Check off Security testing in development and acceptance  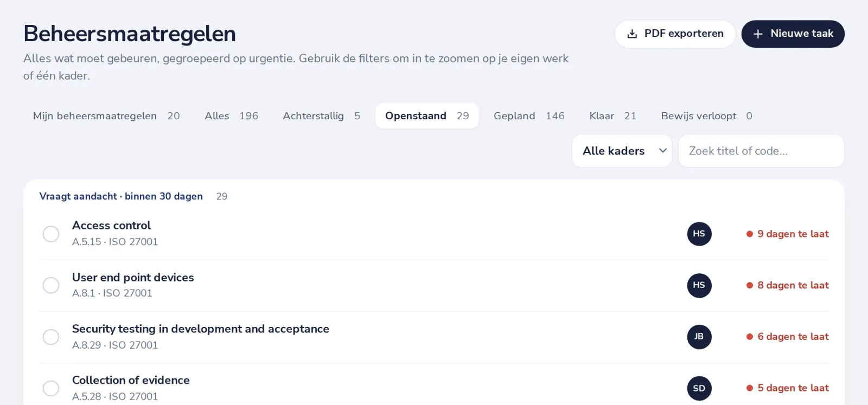(51, 337)
